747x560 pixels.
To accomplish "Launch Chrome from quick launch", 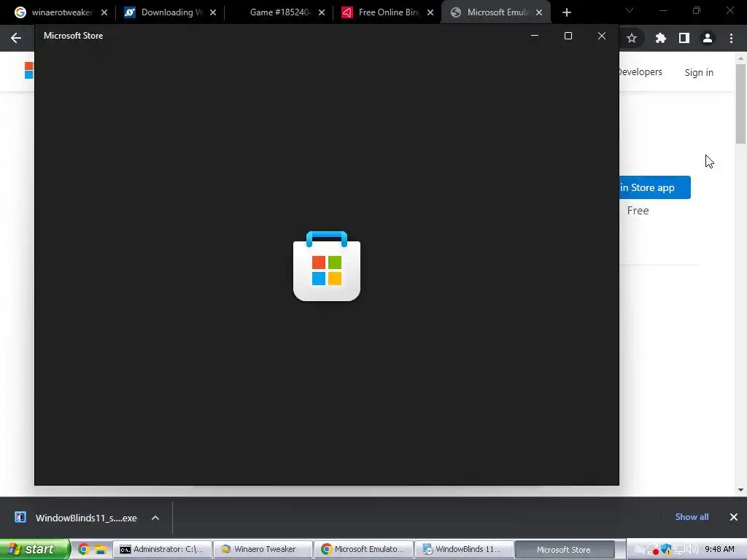I will [x=84, y=549].
